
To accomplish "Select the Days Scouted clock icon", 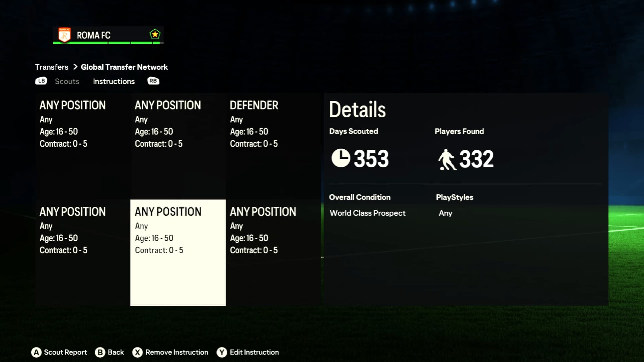I will (340, 158).
